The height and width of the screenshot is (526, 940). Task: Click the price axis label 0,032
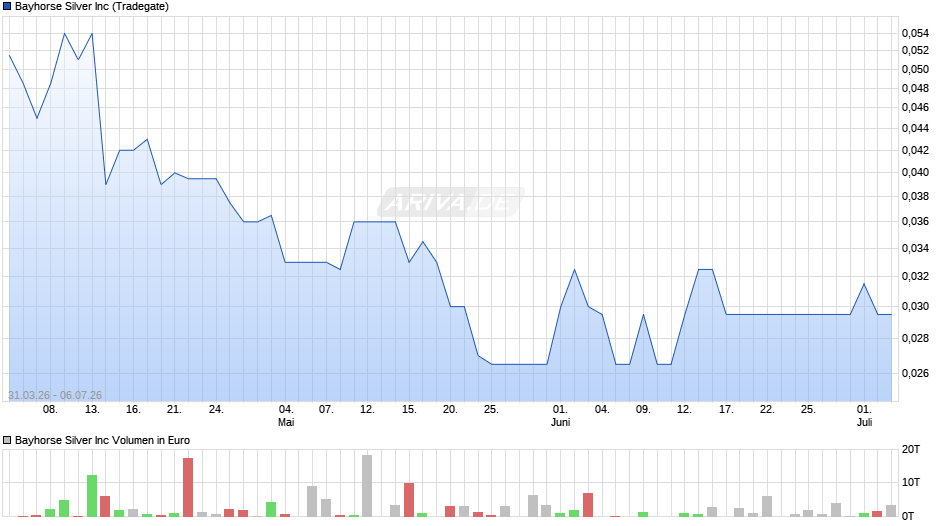tap(915, 276)
